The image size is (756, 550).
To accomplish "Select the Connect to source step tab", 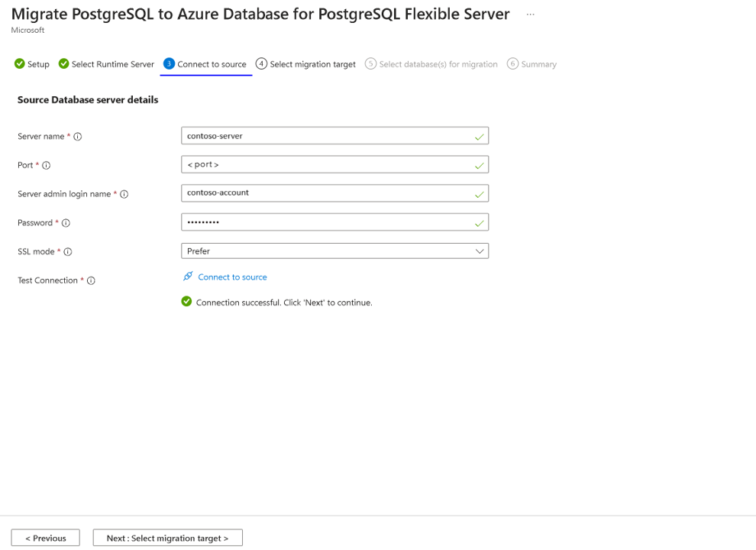I will (205, 64).
